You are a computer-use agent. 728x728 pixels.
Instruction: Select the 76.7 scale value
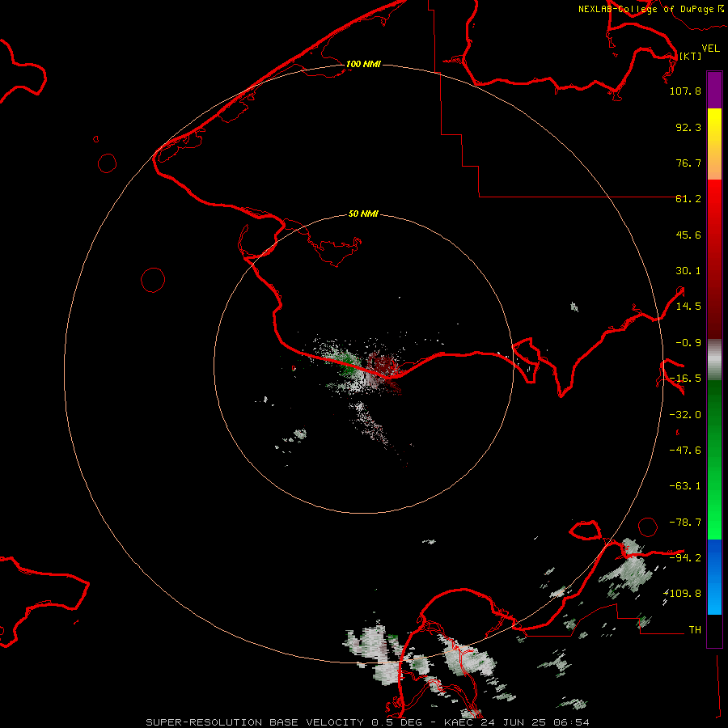[x=688, y=163]
